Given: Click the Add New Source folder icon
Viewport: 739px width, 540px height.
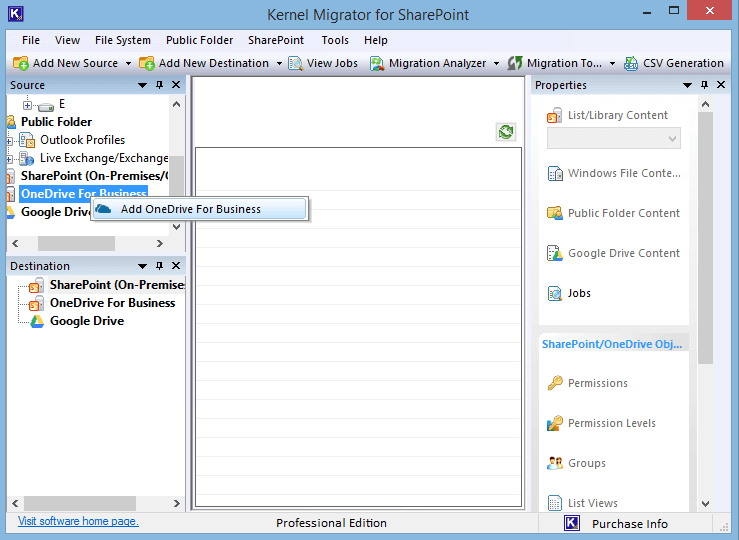Looking at the screenshot, I should tap(21, 63).
